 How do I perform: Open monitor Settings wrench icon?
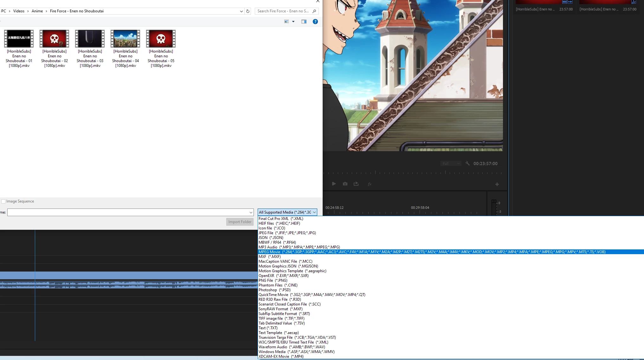point(467,164)
